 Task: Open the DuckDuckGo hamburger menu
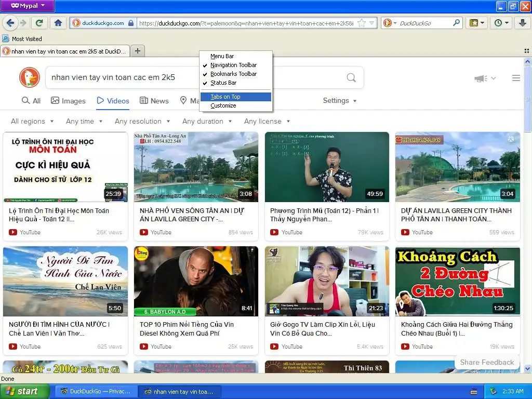point(516,78)
